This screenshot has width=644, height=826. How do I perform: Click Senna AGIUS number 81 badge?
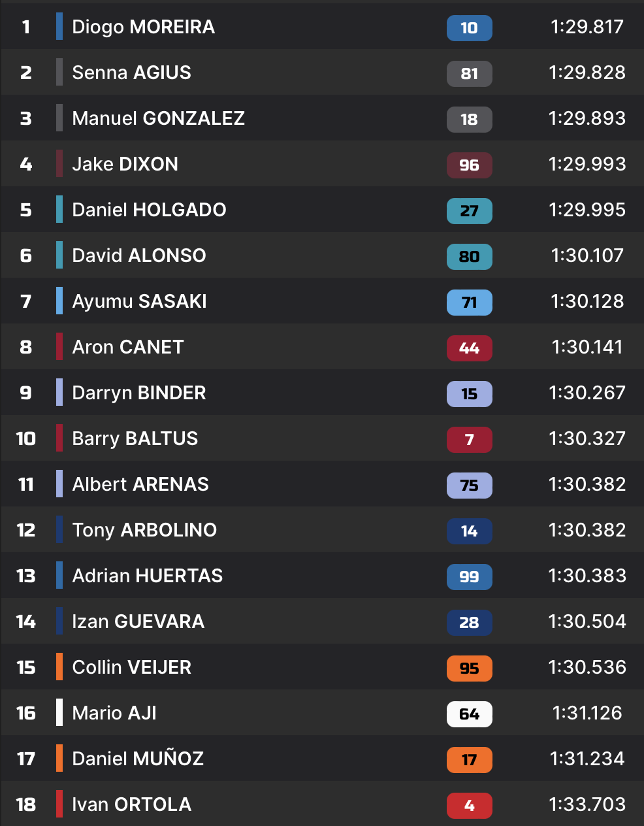[469, 74]
